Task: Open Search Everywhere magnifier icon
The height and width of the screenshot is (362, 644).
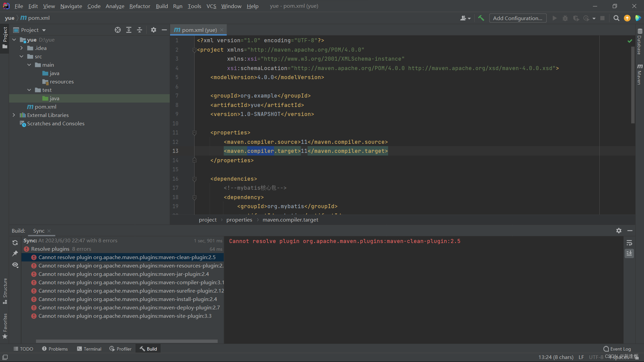Action: pyautogui.click(x=616, y=18)
